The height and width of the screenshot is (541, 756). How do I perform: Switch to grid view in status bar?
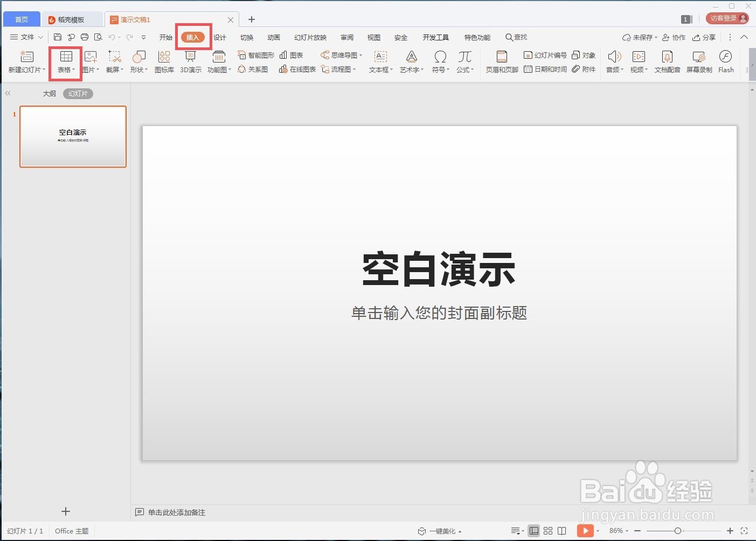click(x=548, y=531)
